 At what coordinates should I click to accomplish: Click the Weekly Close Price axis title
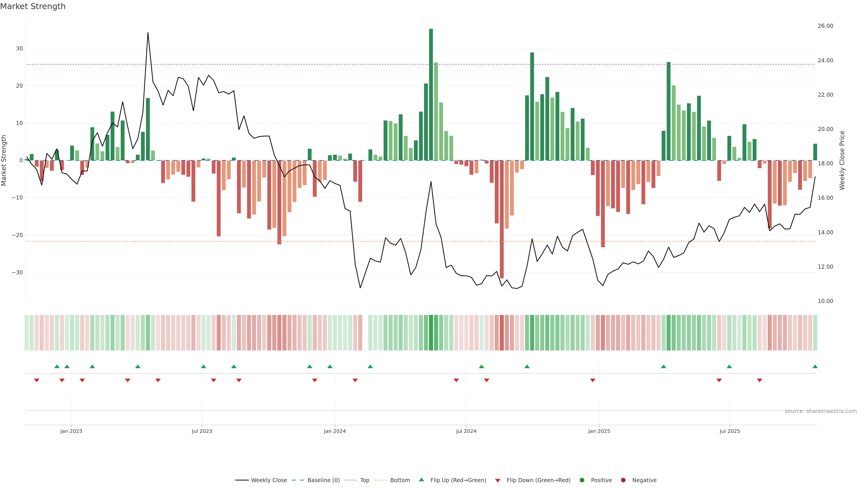click(842, 160)
